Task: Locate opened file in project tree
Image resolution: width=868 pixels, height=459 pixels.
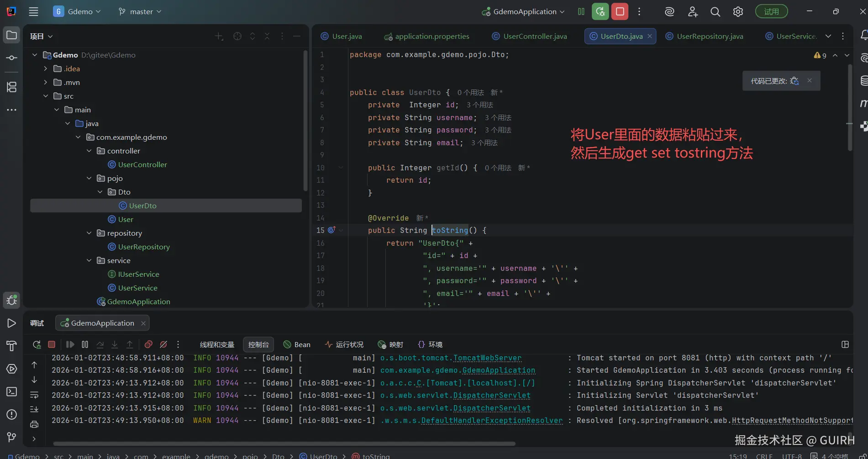Action: point(237,36)
